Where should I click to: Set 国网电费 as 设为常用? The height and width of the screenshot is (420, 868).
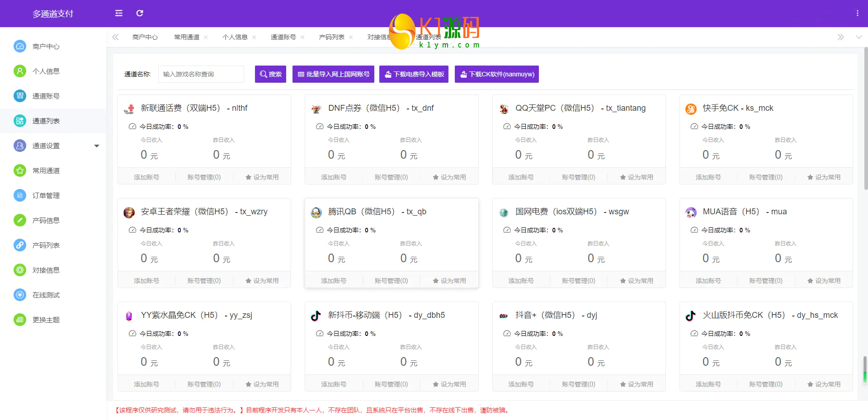637,281
